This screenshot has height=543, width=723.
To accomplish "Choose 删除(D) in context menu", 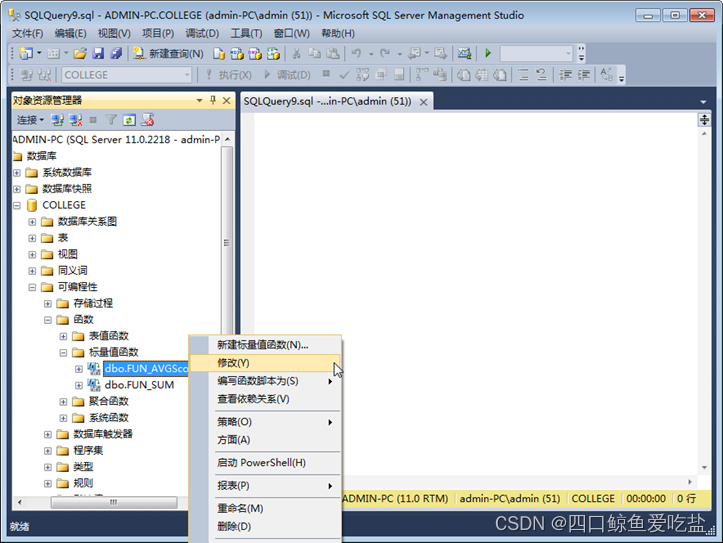I will click(x=265, y=526).
